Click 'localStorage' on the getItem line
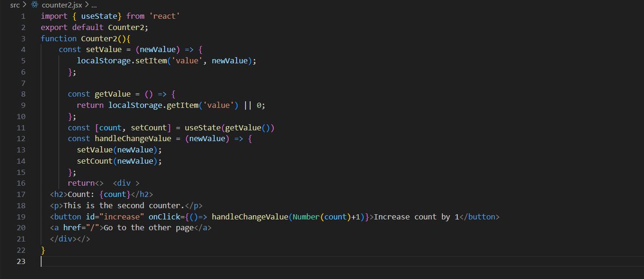The image size is (644, 279). (135, 105)
